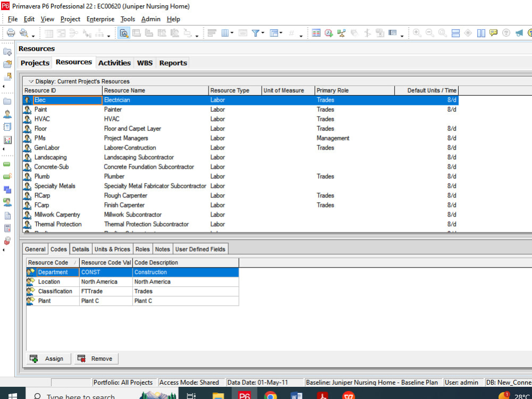Click the split horizontal layout icon

pos(455,33)
